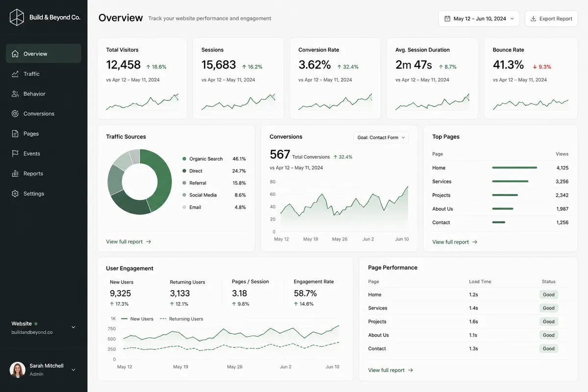Select the Events label in sidebar
The image size is (588, 392).
[32, 153]
